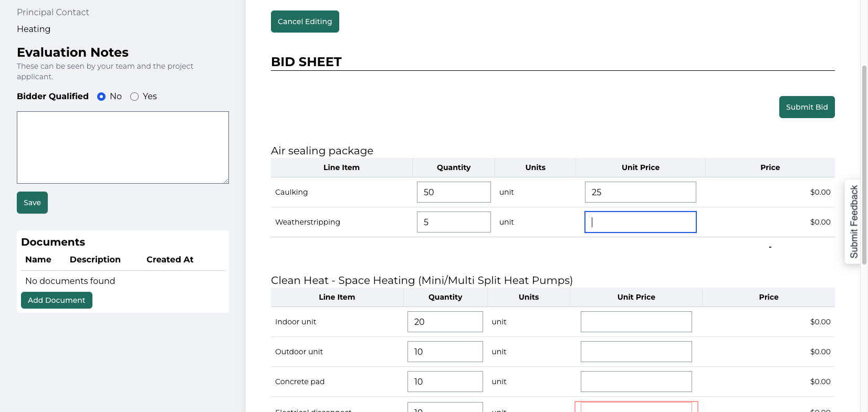Click the Concrete pad row $0.00 price
868x412 pixels.
pos(820,382)
